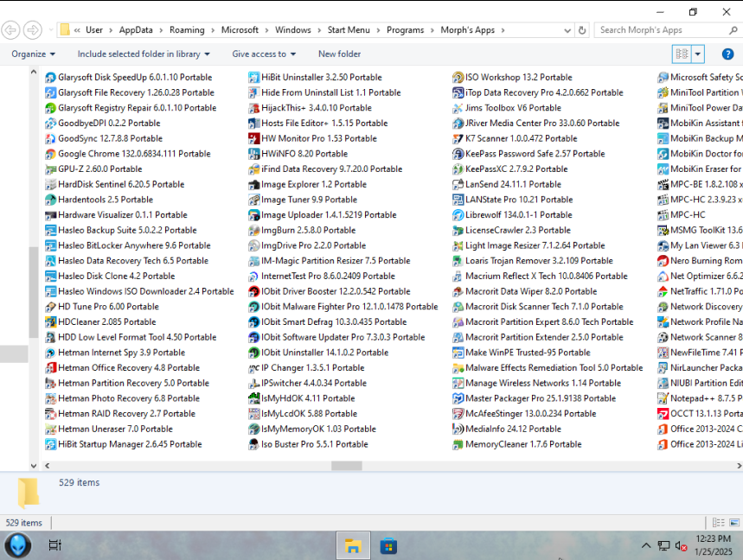Select the IsMyHdOK 4.11 Portable icon

point(254,398)
